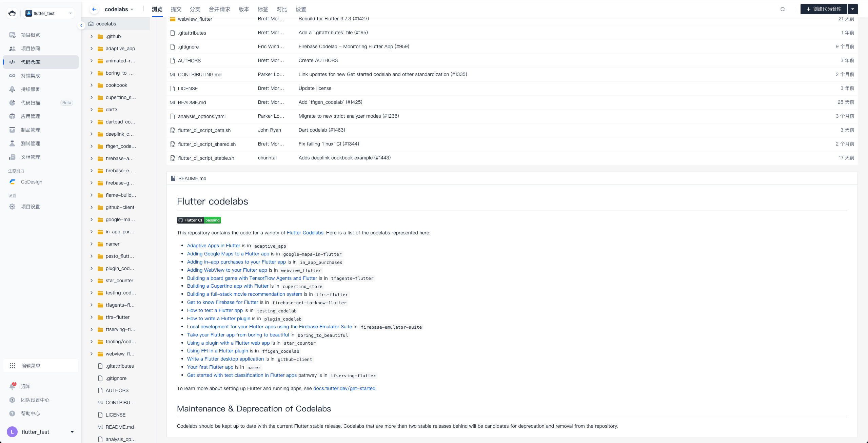This screenshot has width=868, height=443.
Task: Open the 应用管理 cube icon
Action: [x=12, y=116]
